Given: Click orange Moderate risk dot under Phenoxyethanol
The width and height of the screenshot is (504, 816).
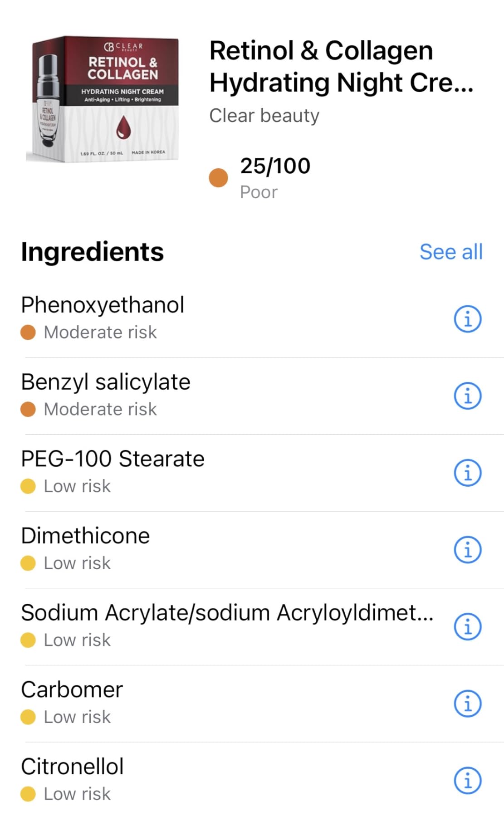Looking at the screenshot, I should tap(28, 332).
